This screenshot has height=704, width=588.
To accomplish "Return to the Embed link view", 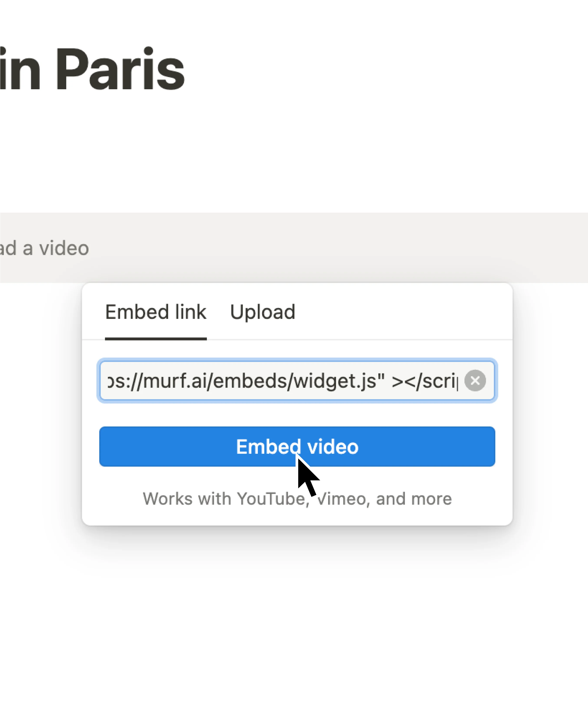I will click(156, 312).
